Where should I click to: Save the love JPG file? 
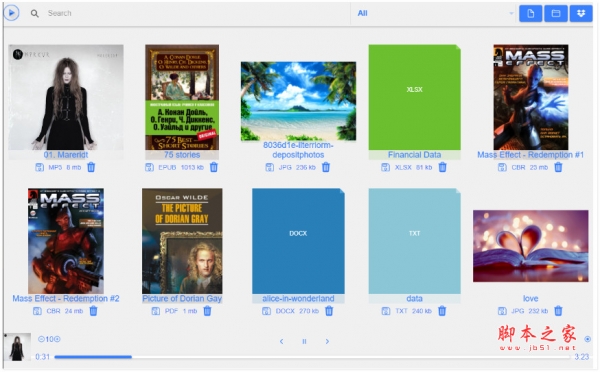(x=502, y=311)
